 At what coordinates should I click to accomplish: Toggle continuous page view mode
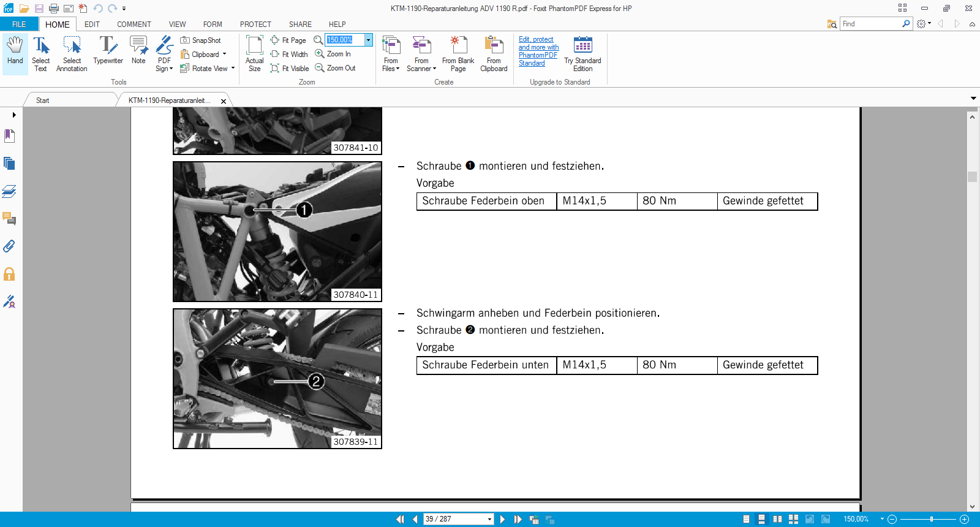tap(761, 519)
